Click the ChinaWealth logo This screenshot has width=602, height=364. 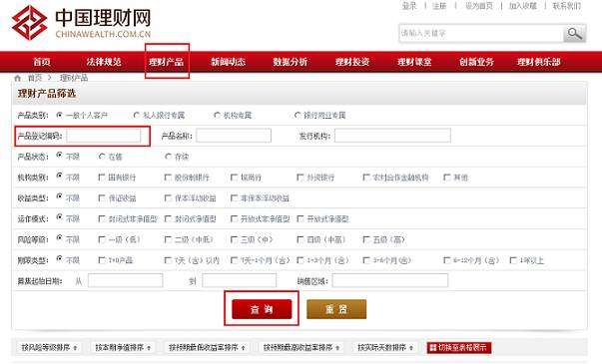pyautogui.click(x=82, y=23)
